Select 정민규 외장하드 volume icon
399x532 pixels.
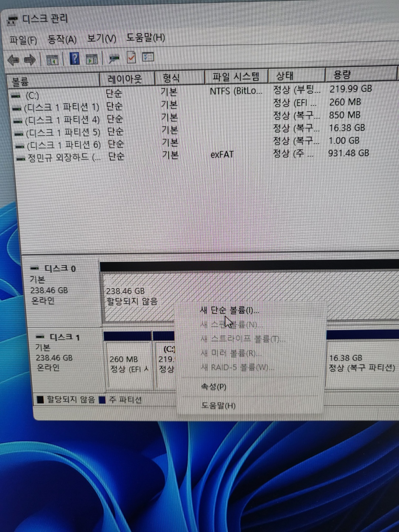tap(21, 159)
